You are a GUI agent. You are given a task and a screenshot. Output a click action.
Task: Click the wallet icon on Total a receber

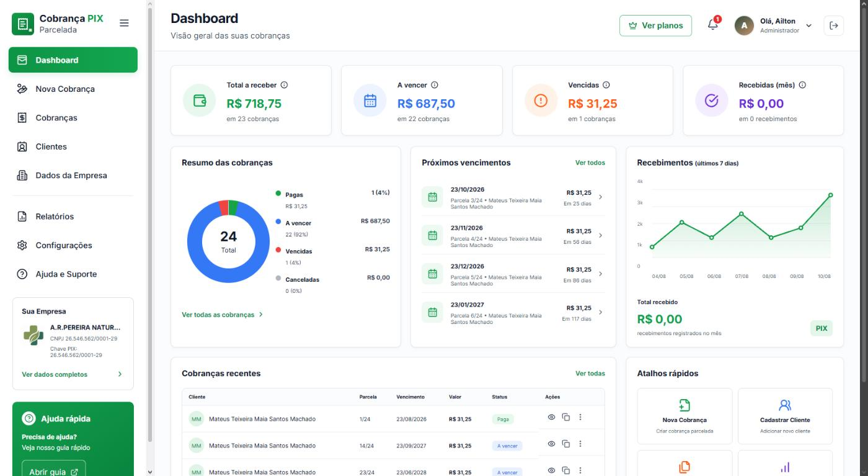pos(200,102)
